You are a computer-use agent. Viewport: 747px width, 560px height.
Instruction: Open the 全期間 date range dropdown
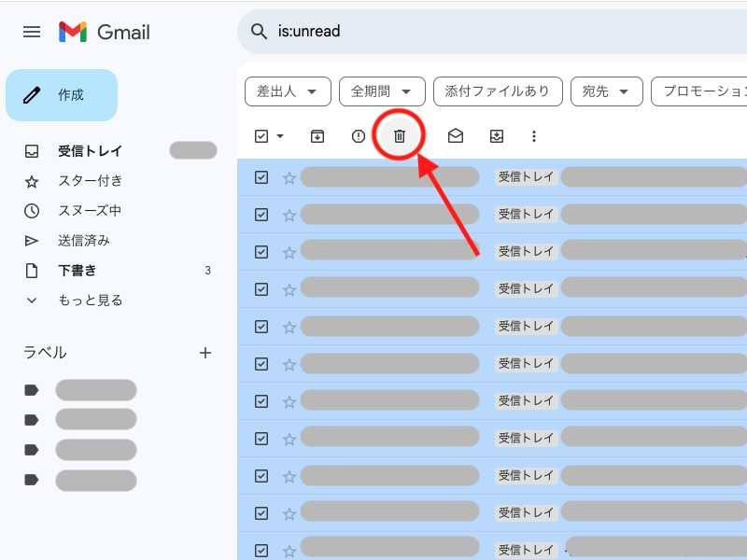pos(381,91)
